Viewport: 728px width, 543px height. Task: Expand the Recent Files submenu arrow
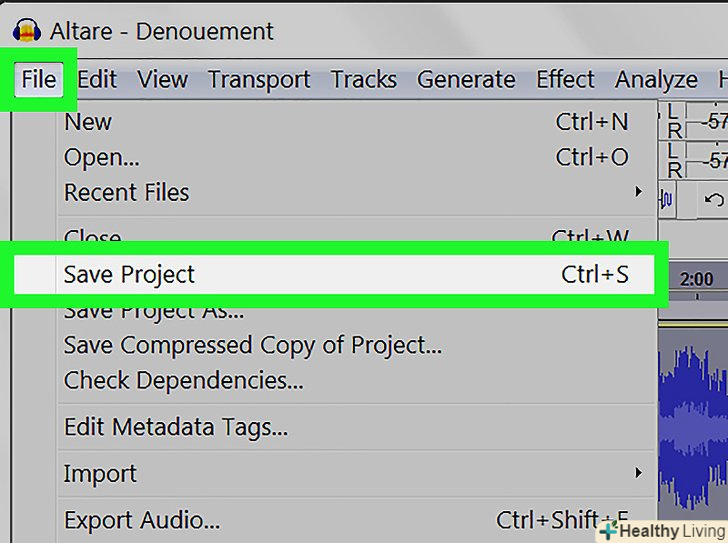(638, 192)
